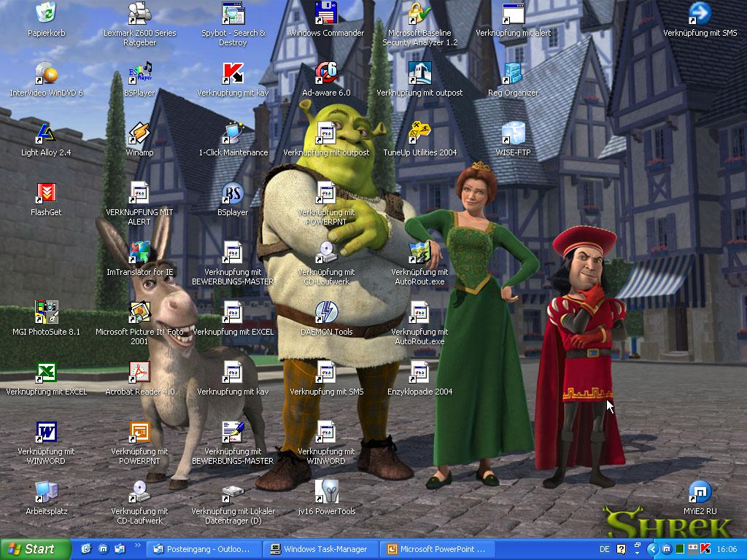Switch to Windows Task-Manager taskbar button
747x560 pixels.
click(322, 549)
